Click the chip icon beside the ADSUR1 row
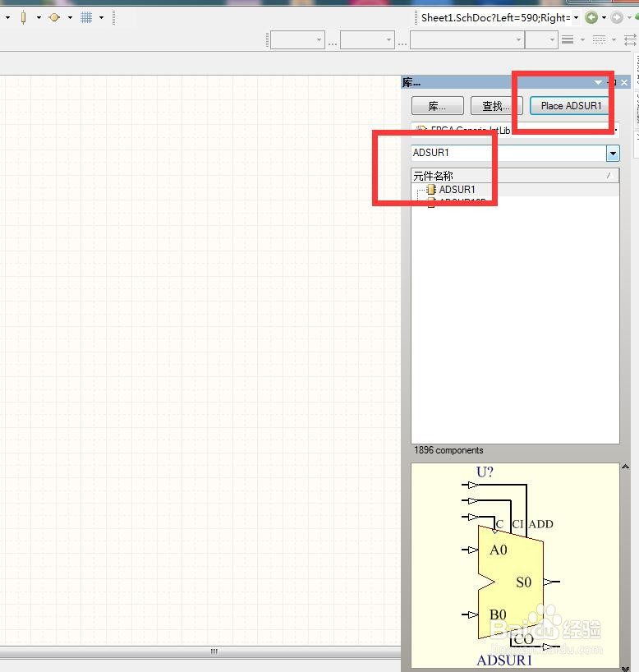 431,190
